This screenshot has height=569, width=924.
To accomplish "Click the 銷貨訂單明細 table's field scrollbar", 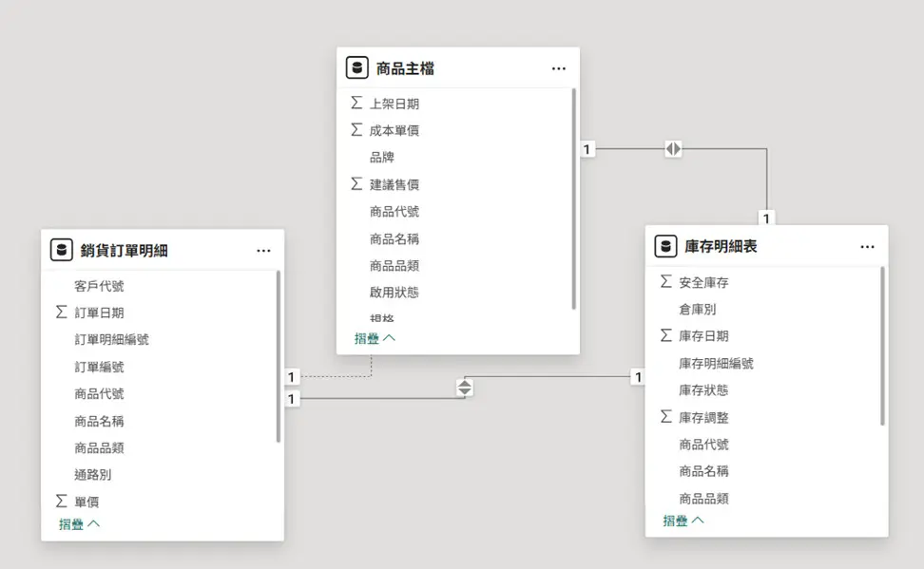I will tap(279, 356).
